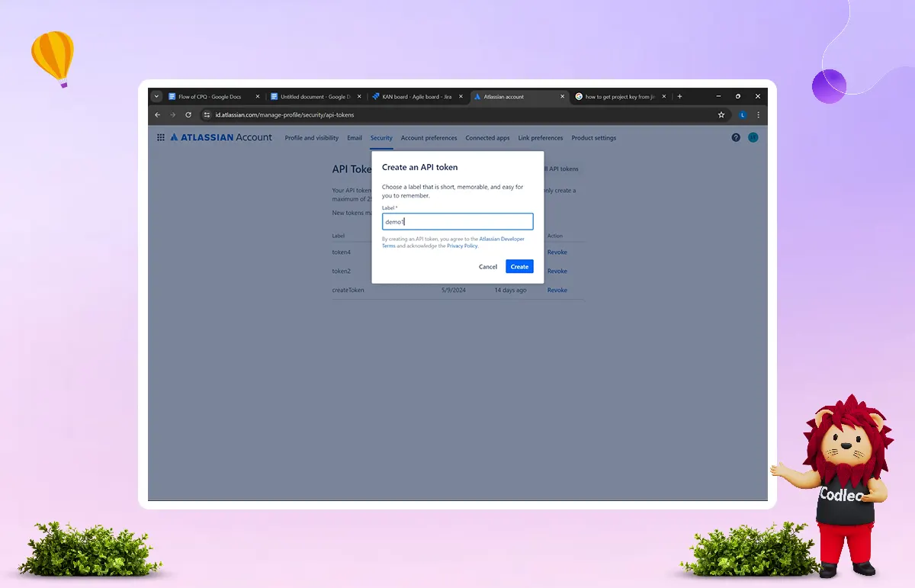915x588 pixels.
Task: Click the site information icon in address bar
Action: [207, 115]
